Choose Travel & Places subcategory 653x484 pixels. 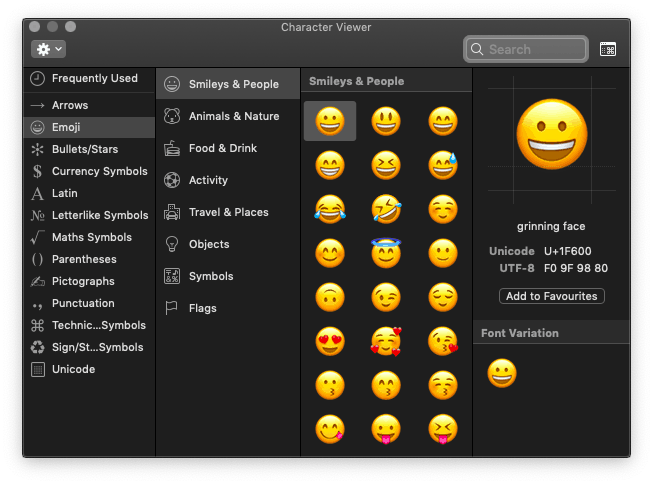228,212
